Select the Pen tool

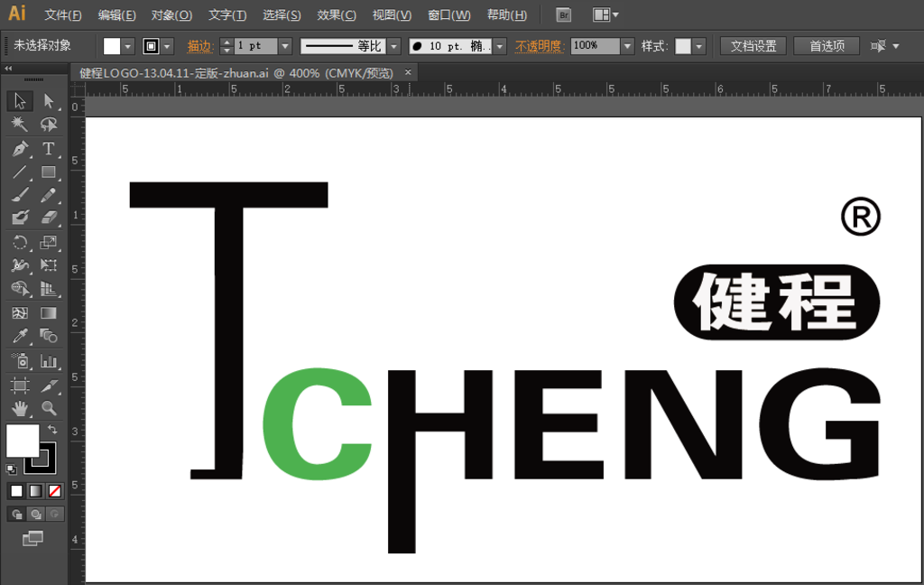20,149
